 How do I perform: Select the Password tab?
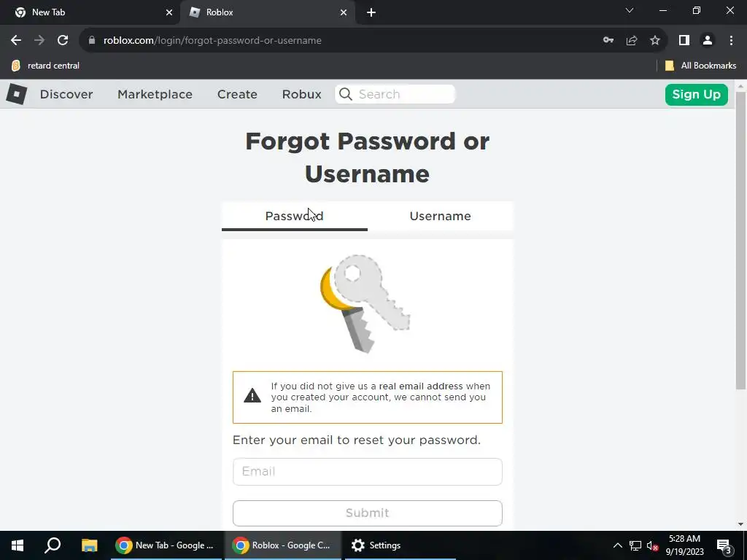tap(295, 216)
